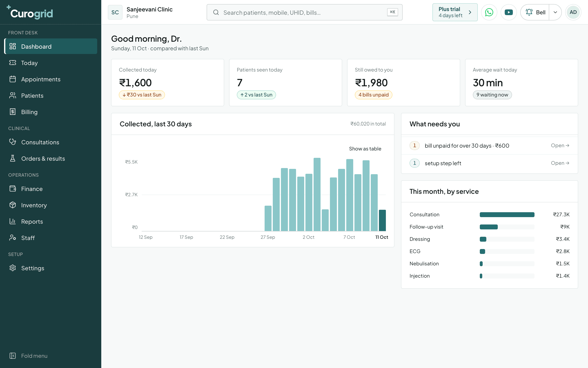588x368 pixels.
Task: Click the Today ticket icon
Action: pyautogui.click(x=13, y=63)
